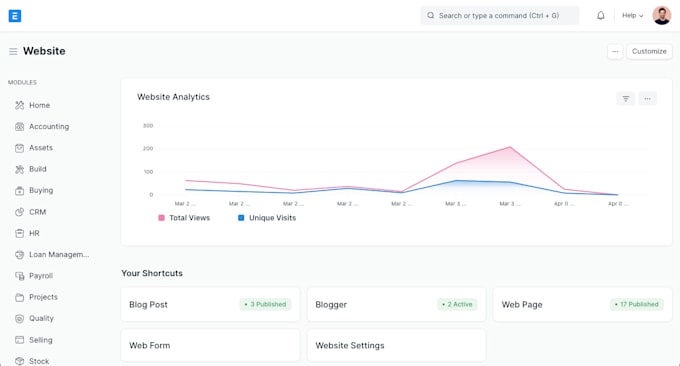Toggle sidebar with hamburger menu icon
The height and width of the screenshot is (366, 680).
pyautogui.click(x=13, y=52)
